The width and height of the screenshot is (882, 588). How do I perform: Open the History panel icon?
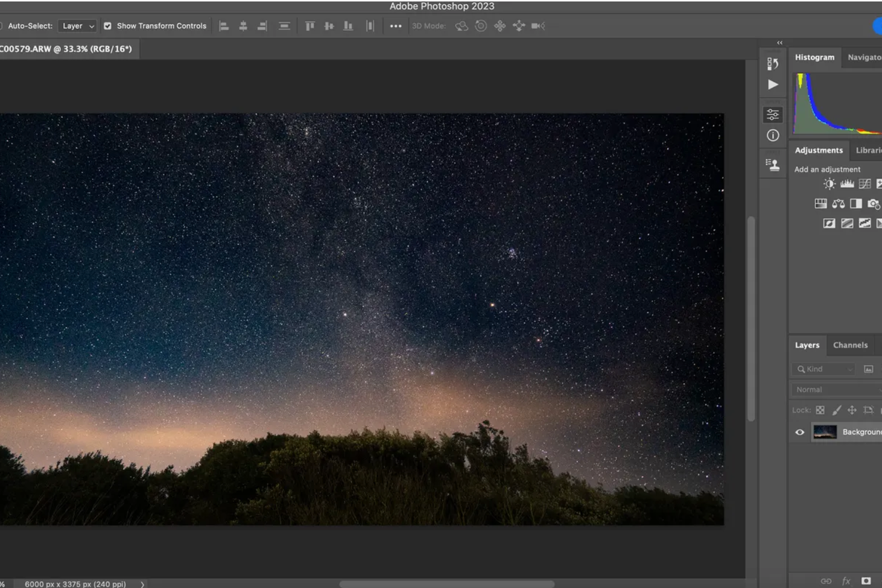pos(772,64)
